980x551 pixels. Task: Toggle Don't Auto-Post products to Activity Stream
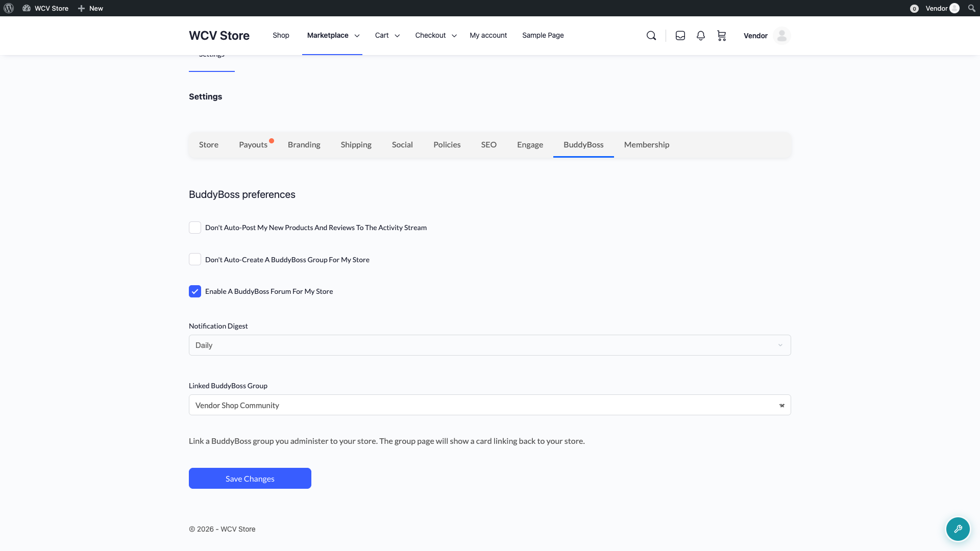(195, 228)
